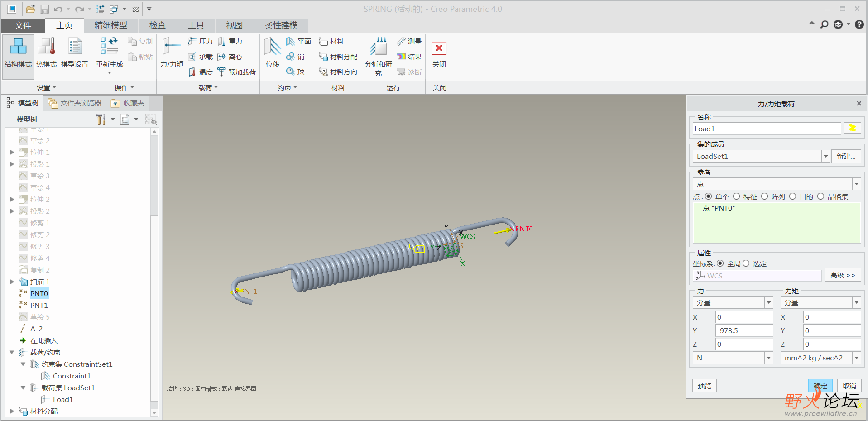Select Constraint1 in the model tree
This screenshot has height=421, width=868.
tap(72, 376)
